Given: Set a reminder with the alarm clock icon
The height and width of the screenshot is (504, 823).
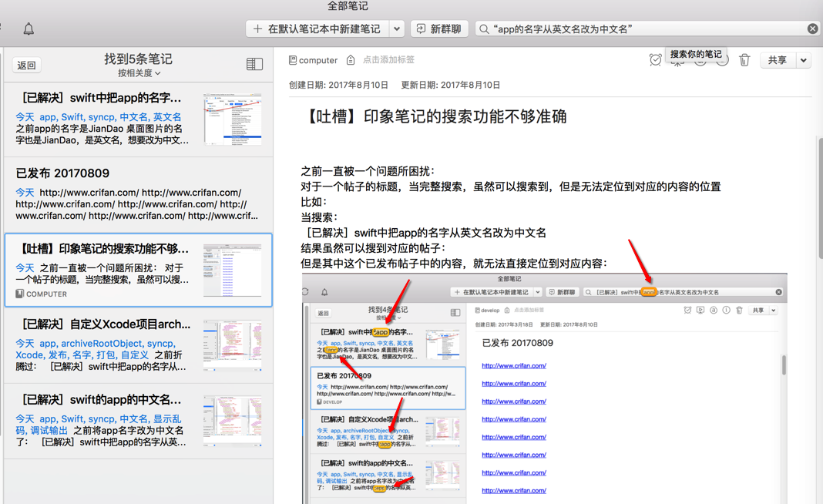Looking at the screenshot, I should [x=655, y=60].
